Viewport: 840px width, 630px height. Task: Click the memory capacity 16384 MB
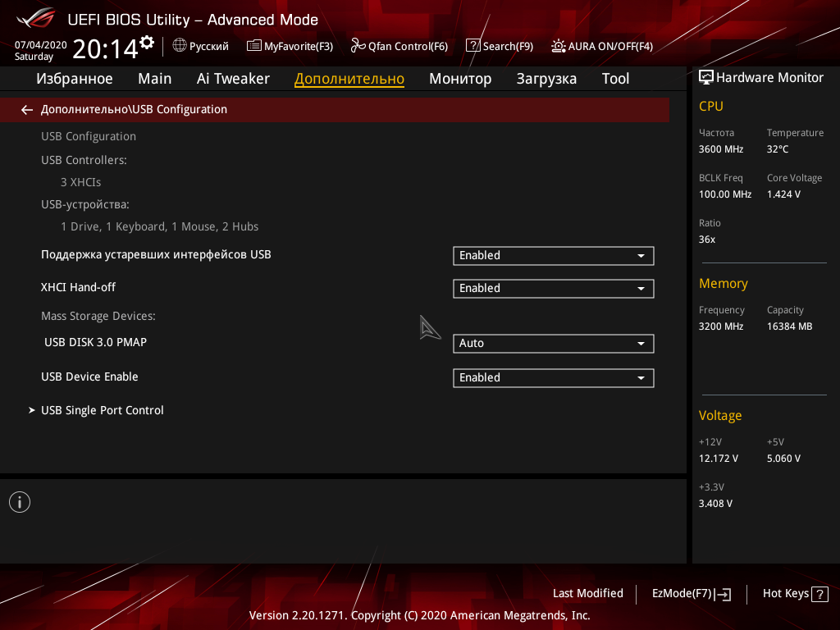pos(790,326)
